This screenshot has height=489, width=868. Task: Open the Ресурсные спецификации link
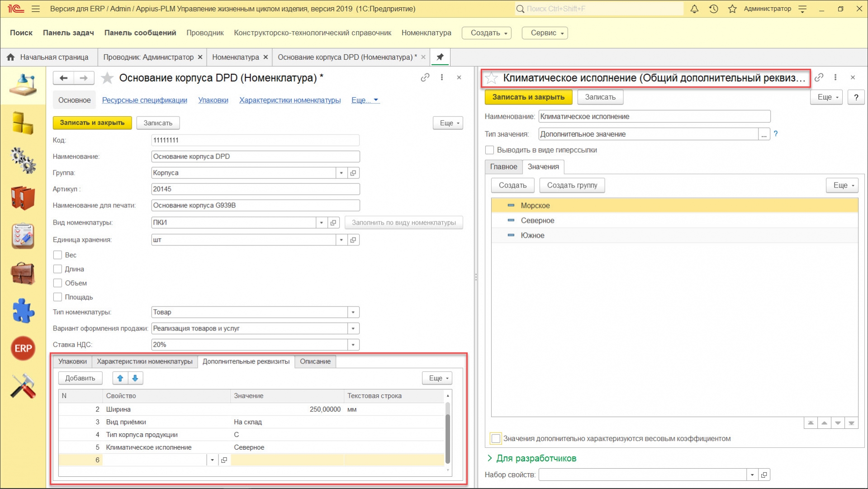144,100
